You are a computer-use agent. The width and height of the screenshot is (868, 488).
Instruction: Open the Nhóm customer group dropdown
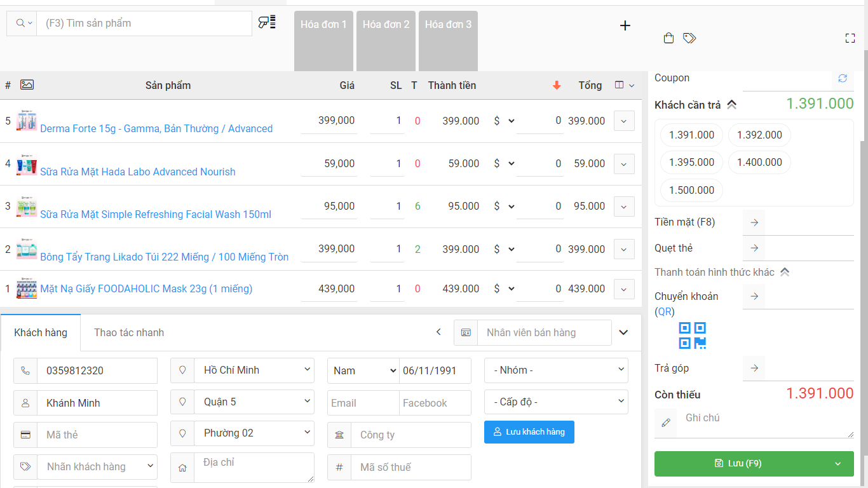[x=556, y=370]
